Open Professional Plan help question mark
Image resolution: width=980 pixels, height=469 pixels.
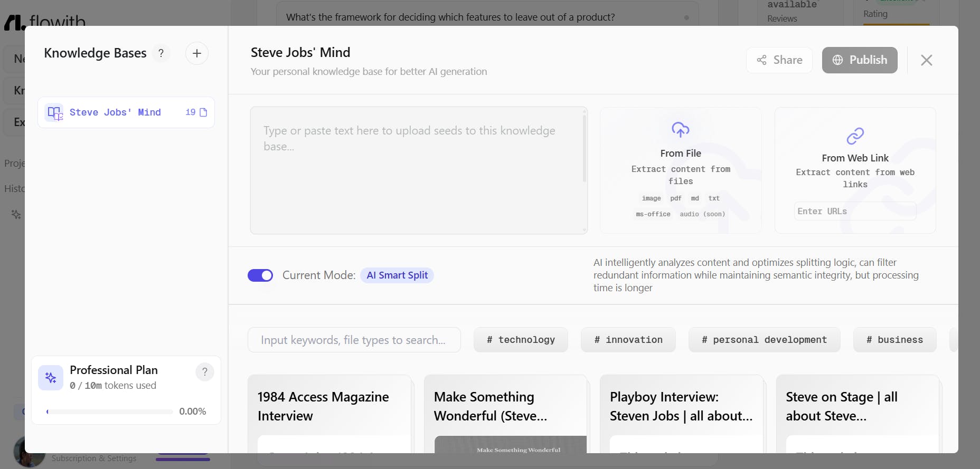point(205,372)
